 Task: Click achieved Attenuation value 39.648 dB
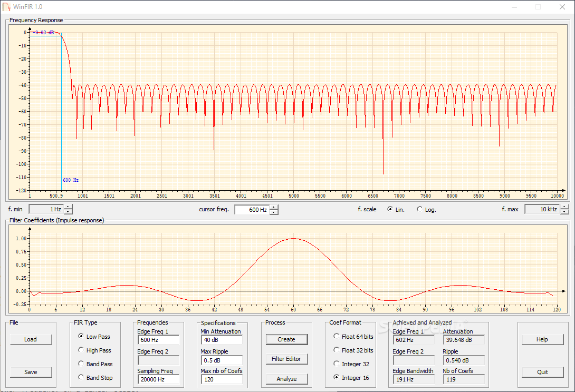coord(464,340)
